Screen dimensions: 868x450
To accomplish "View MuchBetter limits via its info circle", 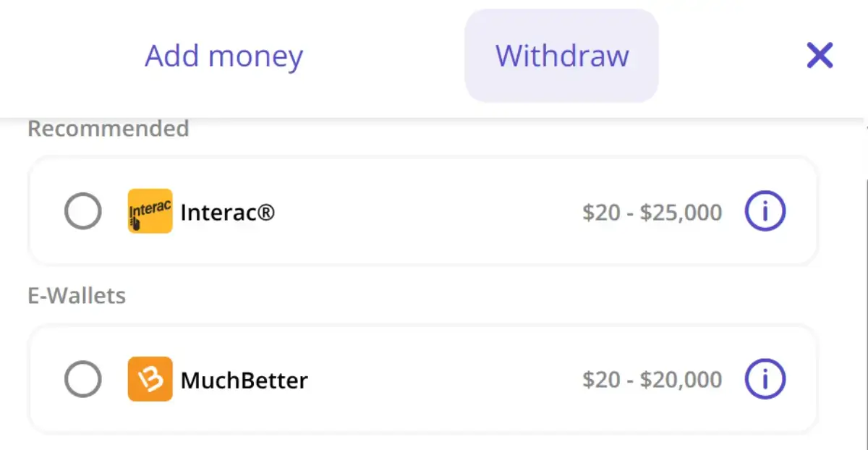I will tap(765, 378).
